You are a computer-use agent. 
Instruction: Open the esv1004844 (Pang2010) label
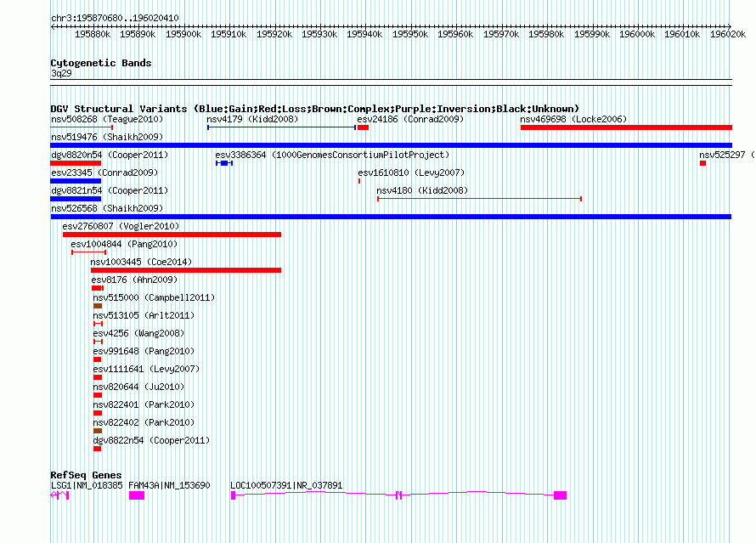pos(124,244)
